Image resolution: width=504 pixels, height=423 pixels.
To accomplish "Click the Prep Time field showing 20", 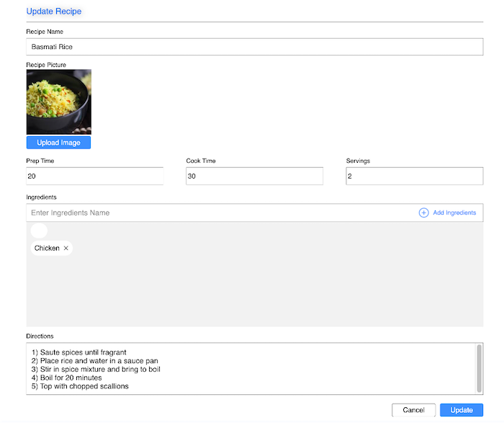I will (x=95, y=176).
